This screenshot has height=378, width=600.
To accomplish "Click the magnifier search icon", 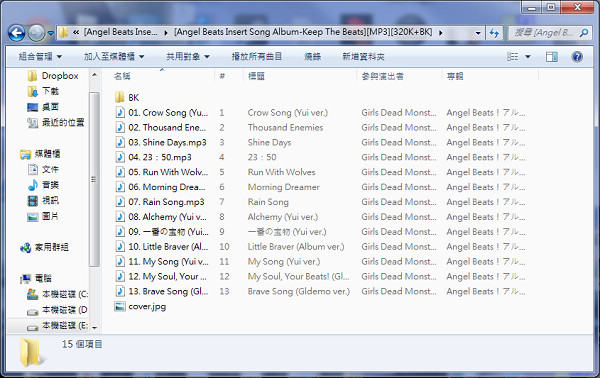I will coord(584,33).
